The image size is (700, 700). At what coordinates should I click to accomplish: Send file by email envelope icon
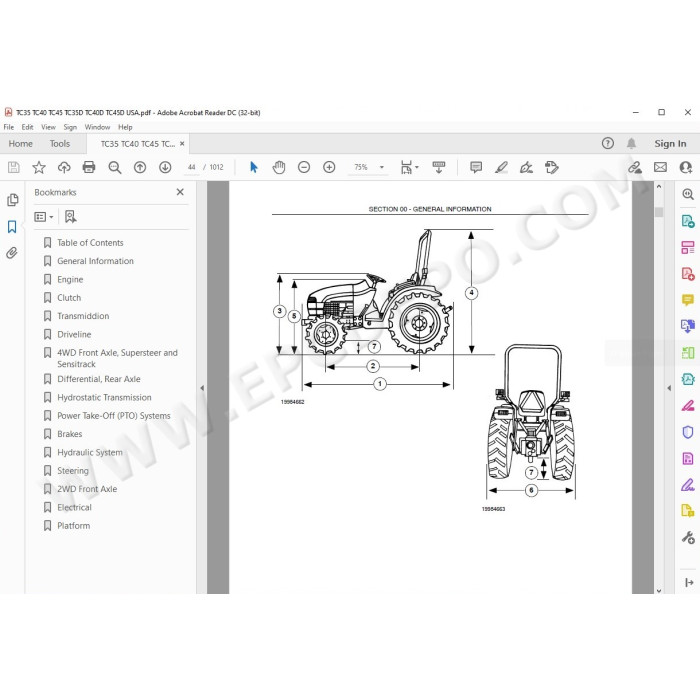[660, 167]
